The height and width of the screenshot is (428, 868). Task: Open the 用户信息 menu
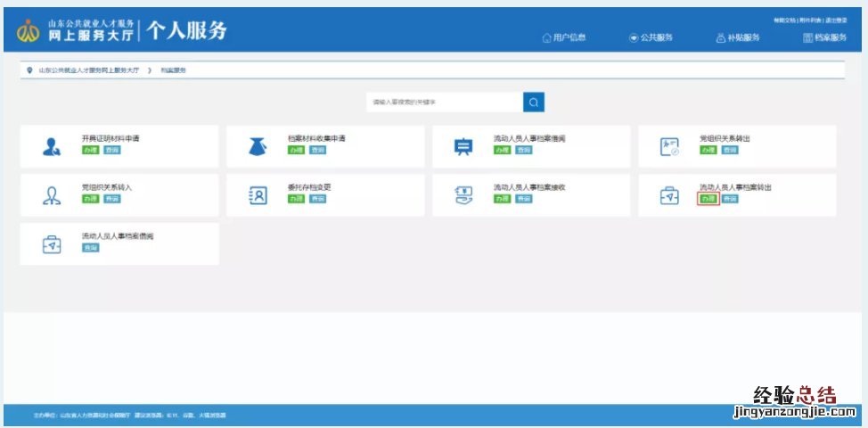tap(563, 37)
